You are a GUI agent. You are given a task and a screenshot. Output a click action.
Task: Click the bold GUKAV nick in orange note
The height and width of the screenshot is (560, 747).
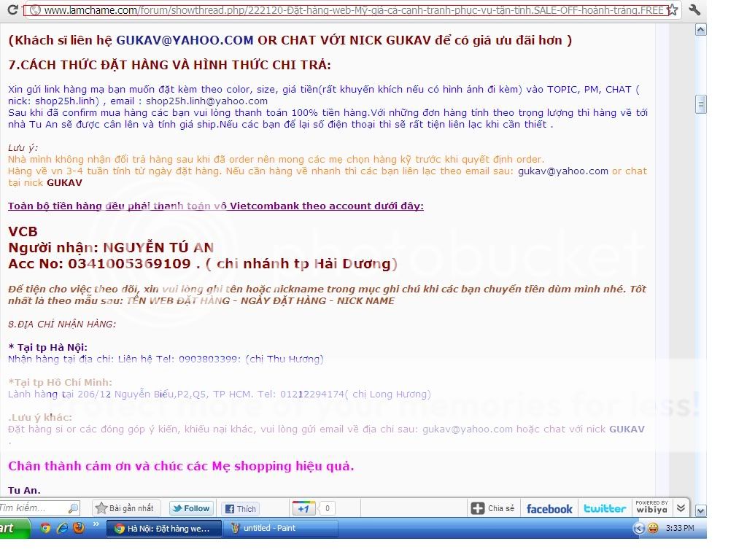(64, 183)
